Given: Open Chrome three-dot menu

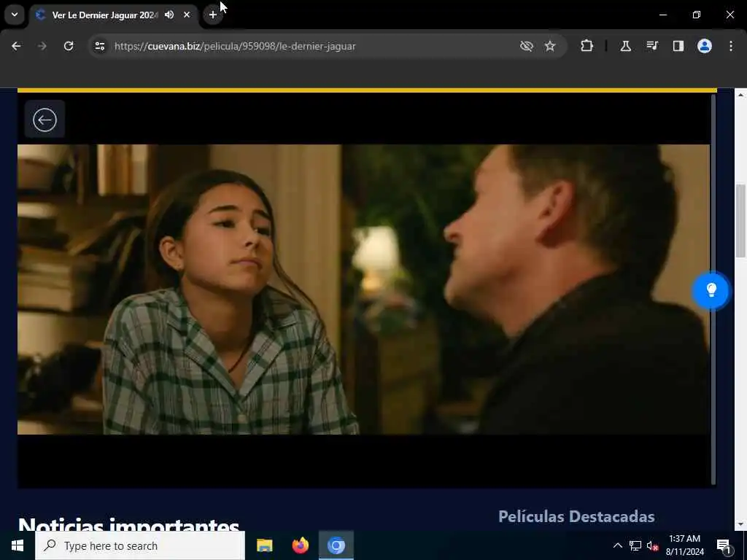Looking at the screenshot, I should tap(731, 46).
